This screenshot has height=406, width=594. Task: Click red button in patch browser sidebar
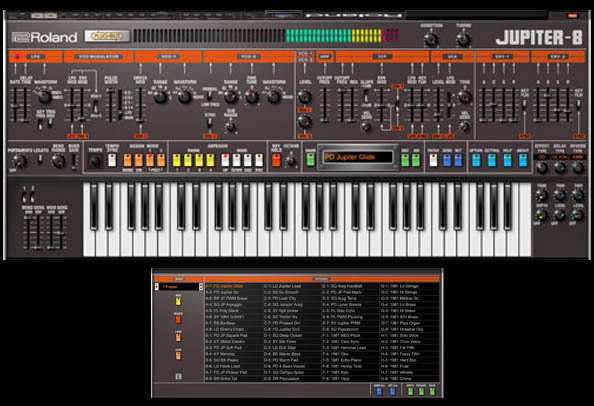pyautogui.click(x=178, y=319)
